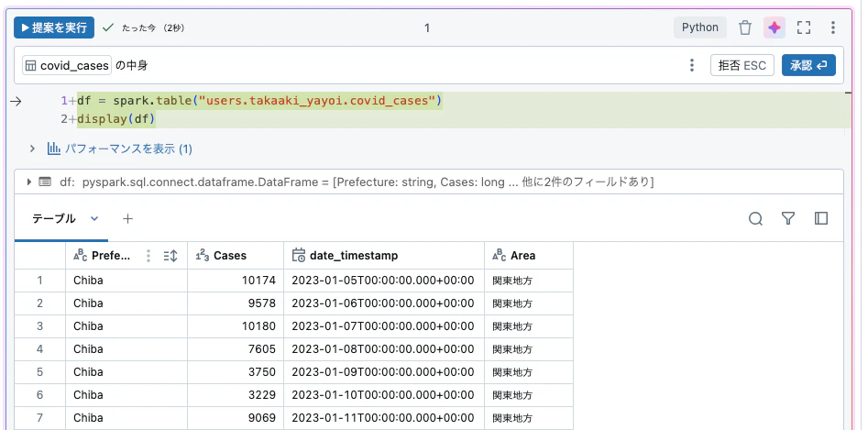Click code line 2 display(df)

click(116, 118)
